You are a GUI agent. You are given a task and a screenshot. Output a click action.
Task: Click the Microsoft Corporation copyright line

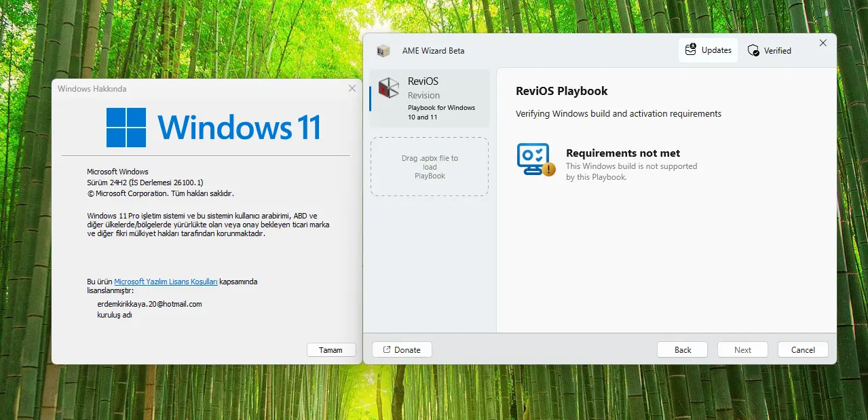pos(160,193)
